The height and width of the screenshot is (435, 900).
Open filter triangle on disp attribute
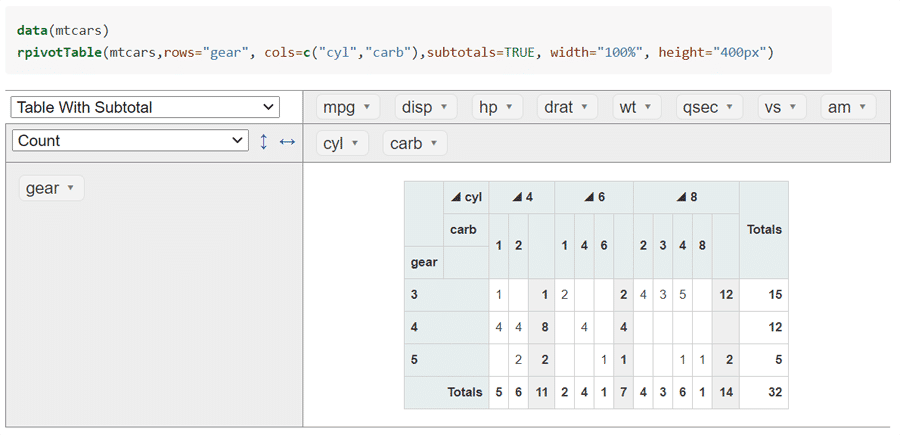pos(444,107)
